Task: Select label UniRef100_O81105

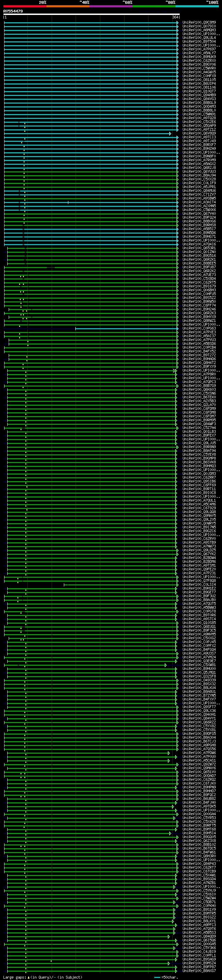Action: tap(199, 80)
